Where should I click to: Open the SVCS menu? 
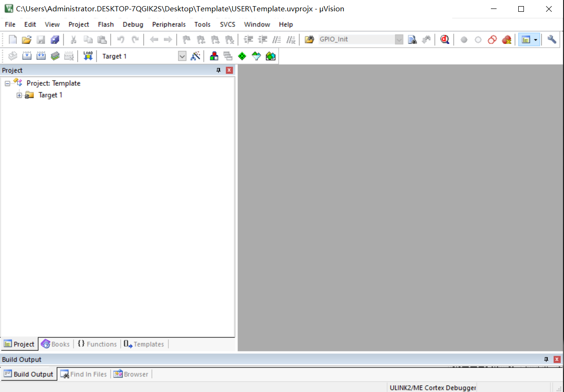pos(228,24)
